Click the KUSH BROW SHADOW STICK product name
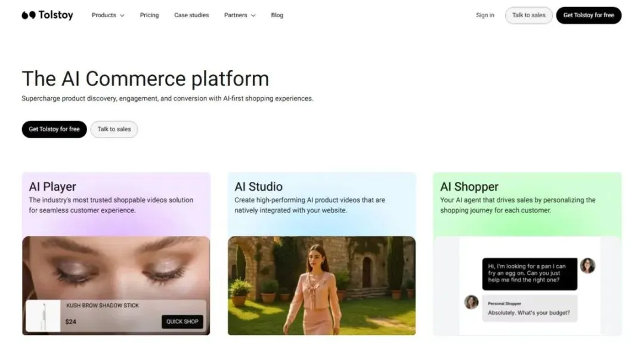Viewport: 644px width, 357px height. pyautogui.click(x=103, y=306)
